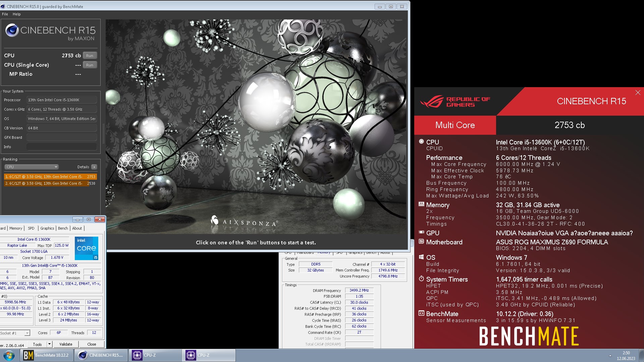Click the Uncore Frequency value 4798.8 MHz
This screenshot has width=644, height=362.
click(x=388, y=276)
